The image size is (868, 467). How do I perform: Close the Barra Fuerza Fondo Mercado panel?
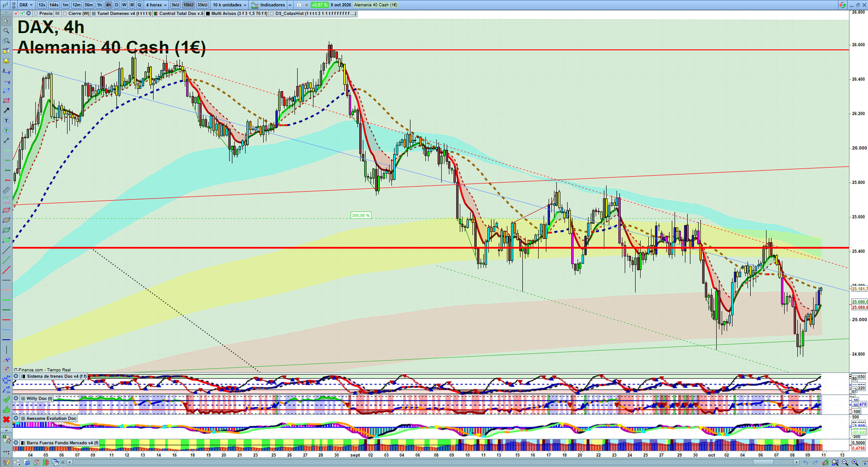pos(16,443)
